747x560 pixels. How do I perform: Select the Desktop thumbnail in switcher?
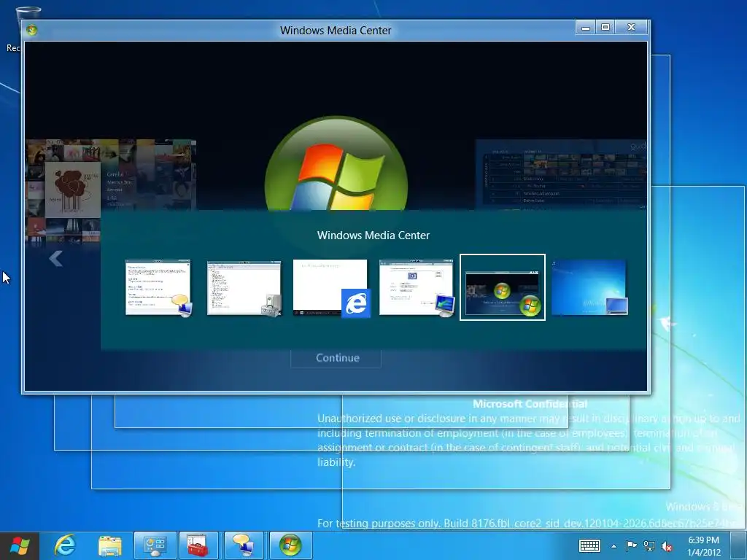(589, 287)
